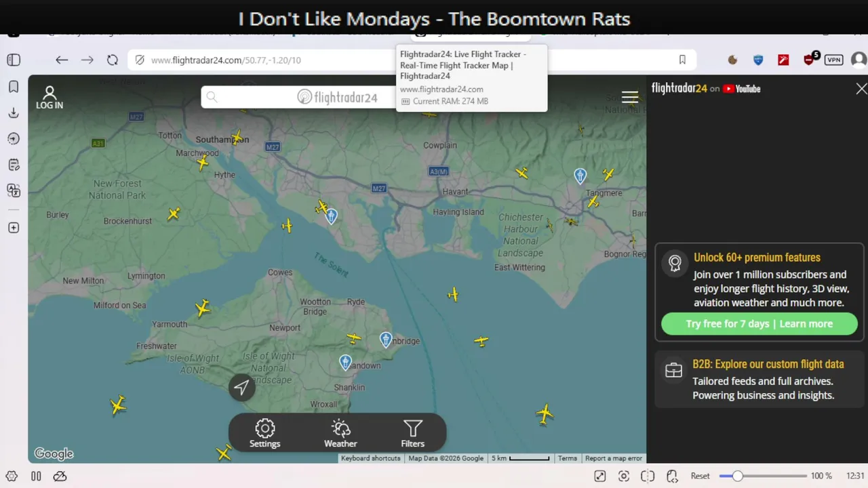Center map with the location arrow button
The width and height of the screenshot is (868, 488).
click(241, 387)
